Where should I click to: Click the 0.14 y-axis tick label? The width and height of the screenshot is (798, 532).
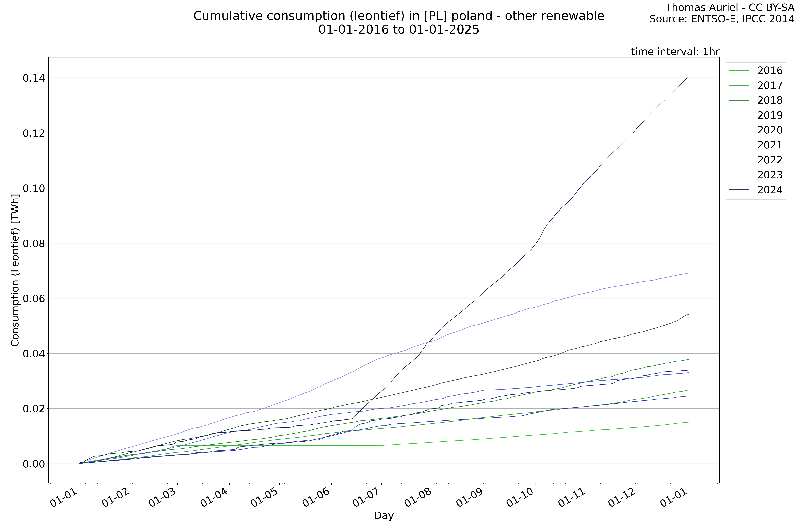pyautogui.click(x=34, y=78)
